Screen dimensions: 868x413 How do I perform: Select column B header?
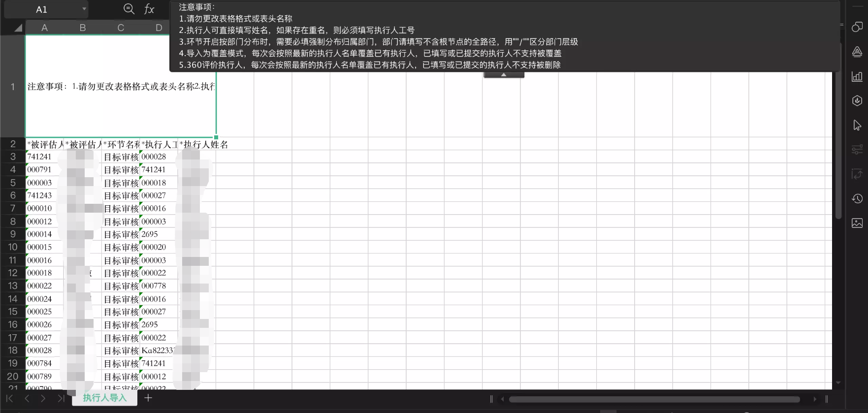[x=83, y=28]
